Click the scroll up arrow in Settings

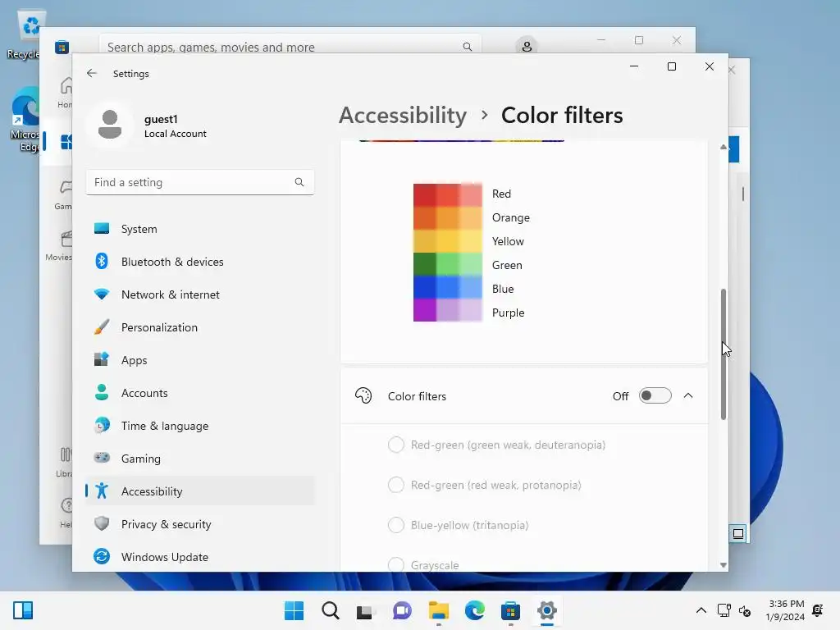(x=724, y=147)
